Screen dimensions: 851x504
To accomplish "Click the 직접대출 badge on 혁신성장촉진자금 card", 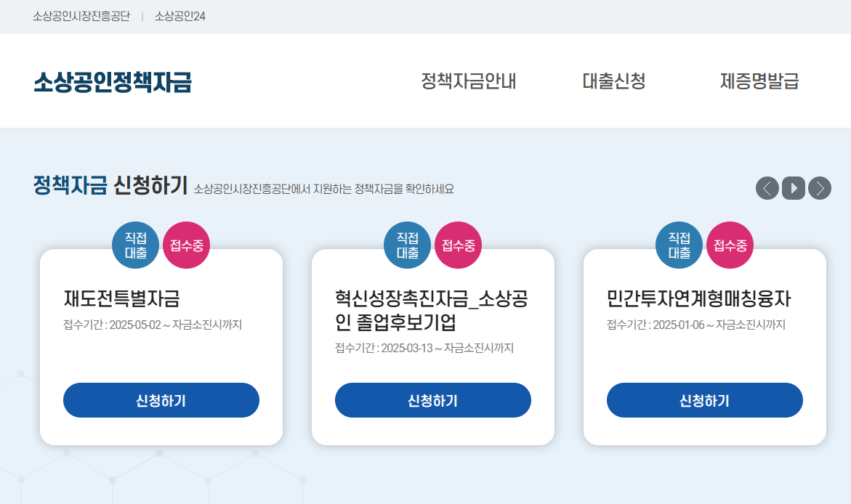I will pyautogui.click(x=407, y=245).
